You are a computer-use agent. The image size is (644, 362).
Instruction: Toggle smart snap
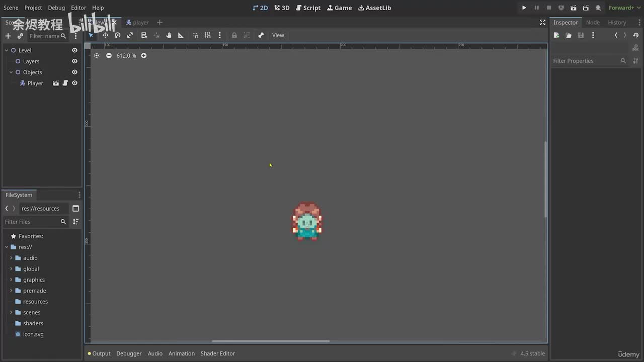click(x=196, y=35)
